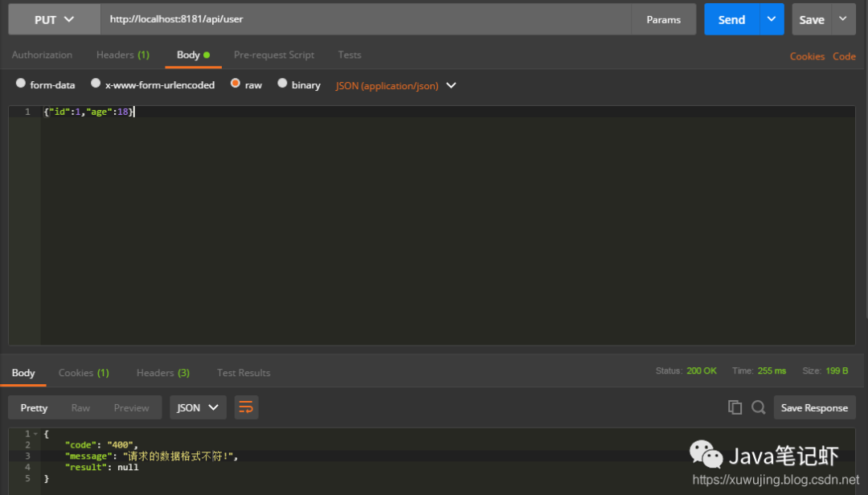Collapse JSON fold arrow at response line 1
The image size is (868, 495).
[x=35, y=434]
